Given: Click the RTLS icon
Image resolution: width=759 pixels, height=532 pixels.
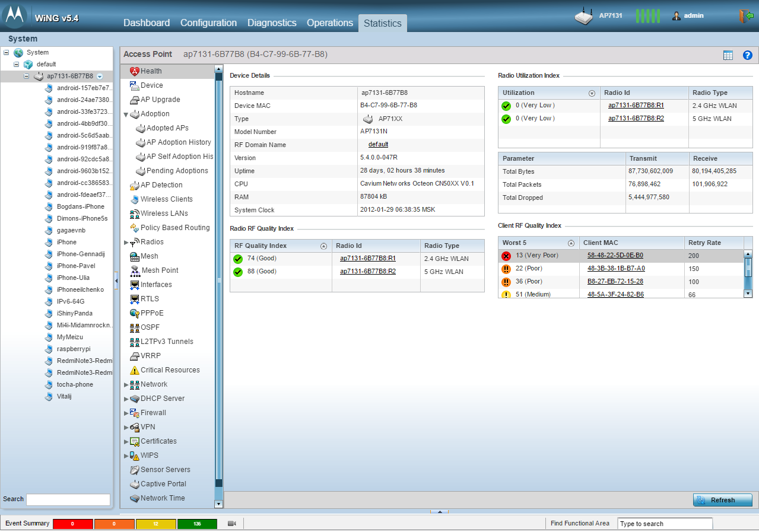Looking at the screenshot, I should [x=135, y=299].
